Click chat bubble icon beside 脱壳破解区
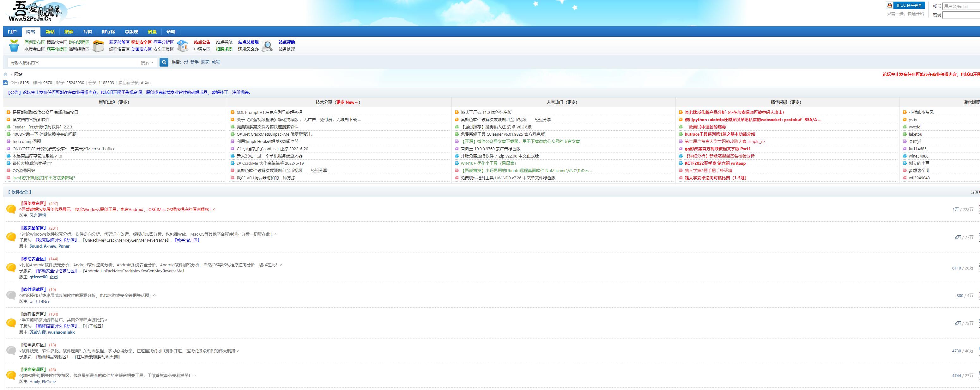 pos(11,237)
